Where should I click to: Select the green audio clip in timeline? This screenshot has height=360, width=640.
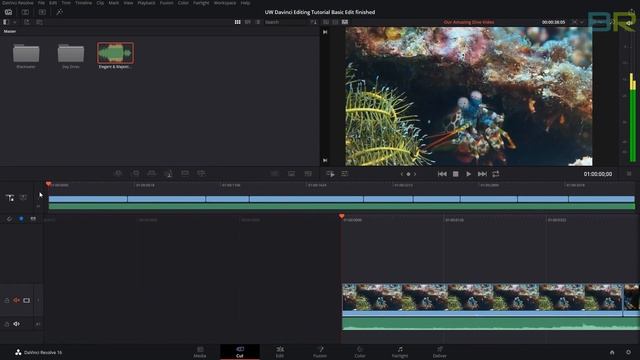click(491, 324)
